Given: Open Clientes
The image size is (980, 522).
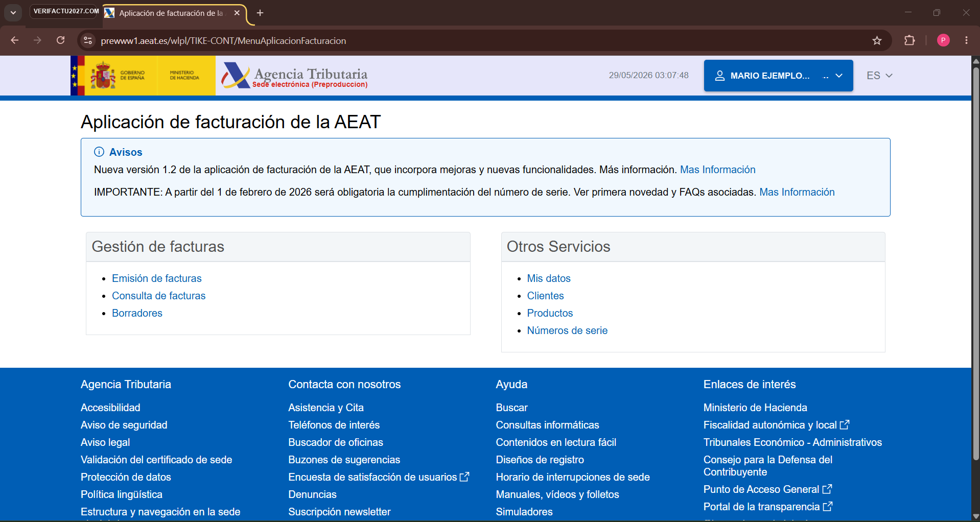Looking at the screenshot, I should (x=545, y=296).
